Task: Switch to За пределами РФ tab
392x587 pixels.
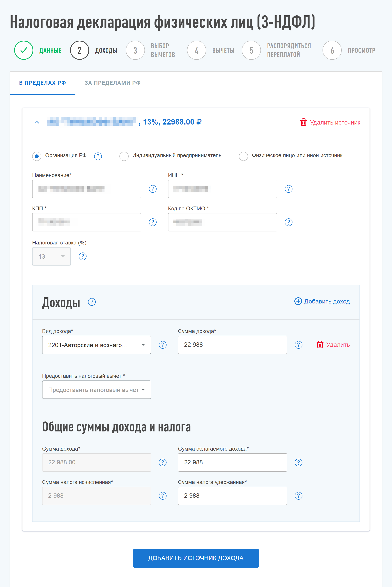Action: (x=113, y=83)
